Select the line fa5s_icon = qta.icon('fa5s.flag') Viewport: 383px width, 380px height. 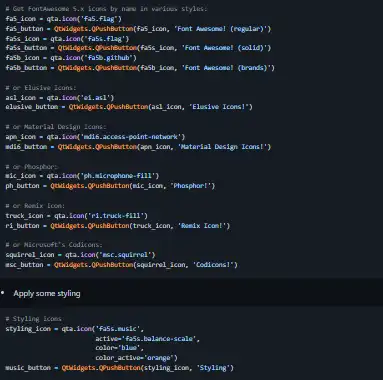(x=67, y=39)
